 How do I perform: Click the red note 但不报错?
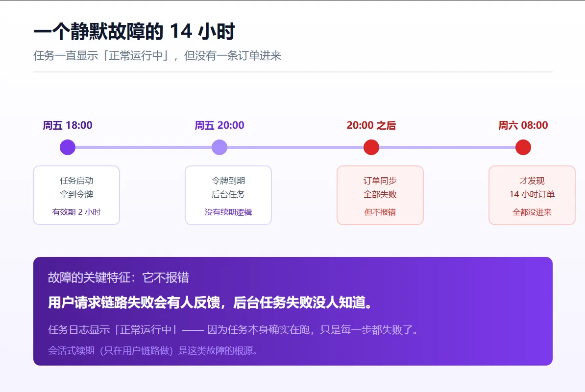[x=380, y=212]
